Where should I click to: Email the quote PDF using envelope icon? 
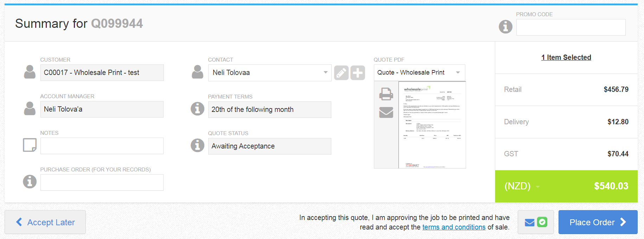tap(386, 112)
